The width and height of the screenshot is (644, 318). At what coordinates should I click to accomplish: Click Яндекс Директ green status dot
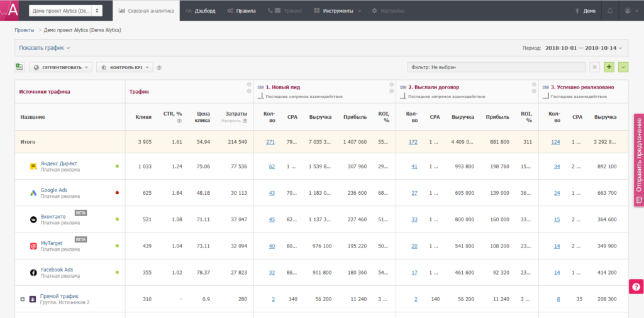click(x=117, y=167)
